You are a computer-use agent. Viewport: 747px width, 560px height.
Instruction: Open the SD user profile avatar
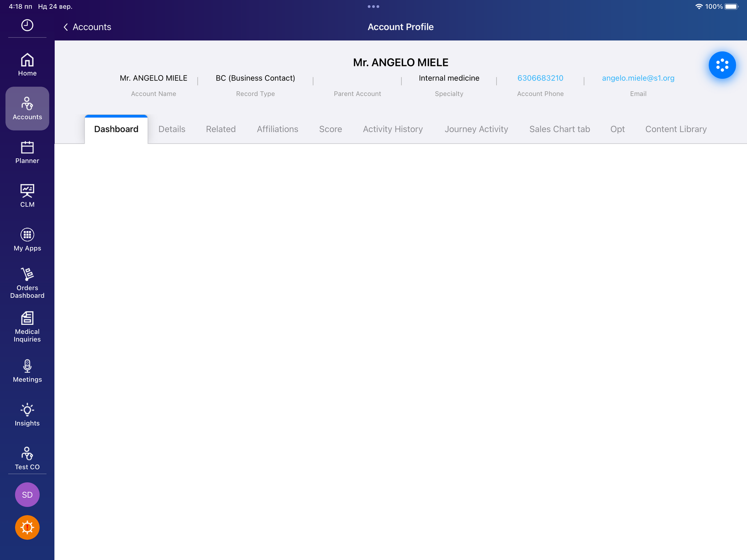[x=27, y=494]
